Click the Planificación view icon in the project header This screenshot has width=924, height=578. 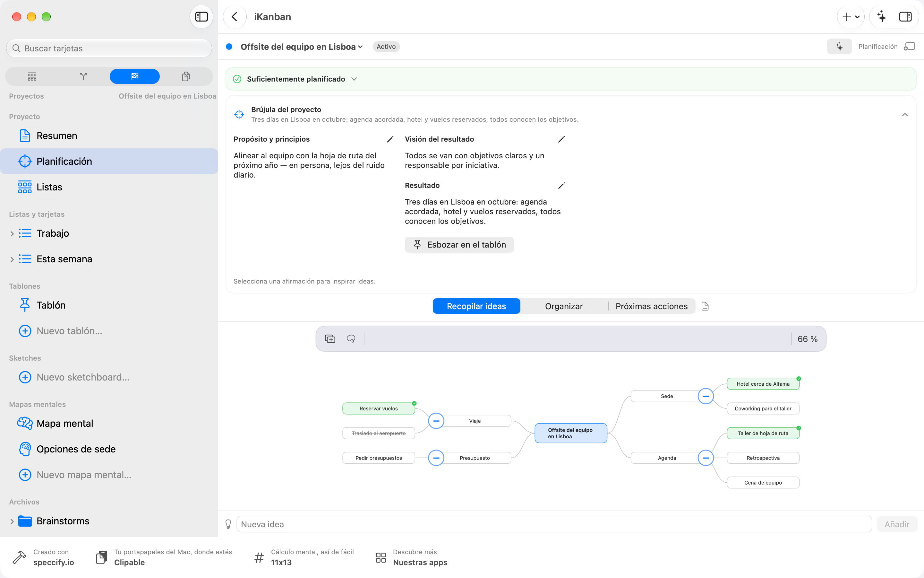click(x=910, y=47)
